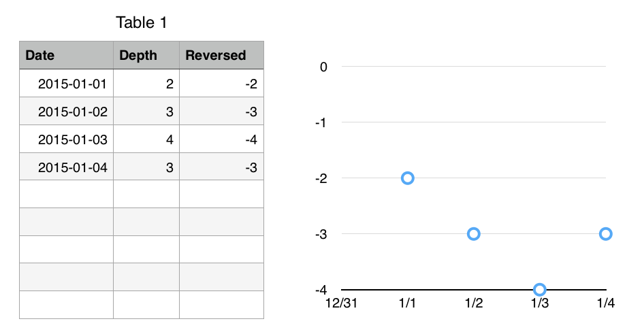Select the Depth cell with value 2

click(146, 83)
